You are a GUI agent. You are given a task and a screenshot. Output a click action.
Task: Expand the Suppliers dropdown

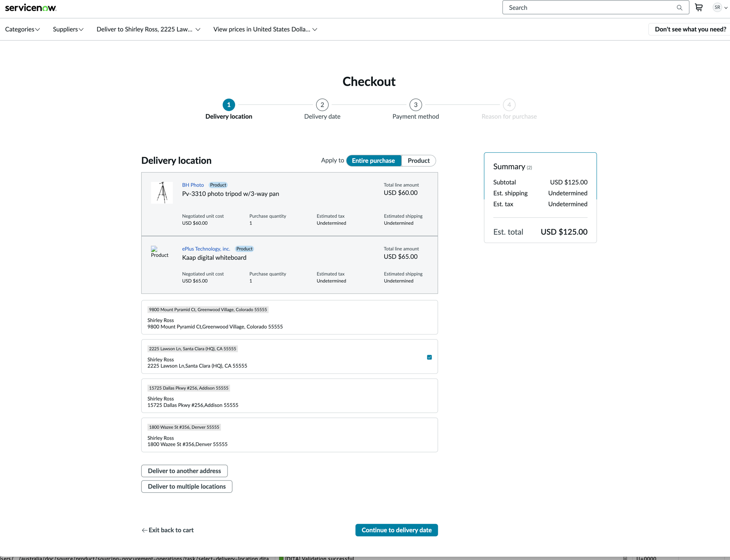(x=68, y=29)
